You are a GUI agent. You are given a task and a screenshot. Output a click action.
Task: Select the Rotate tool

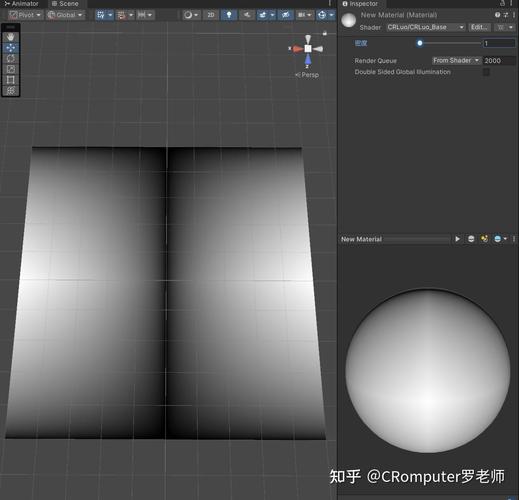11,58
